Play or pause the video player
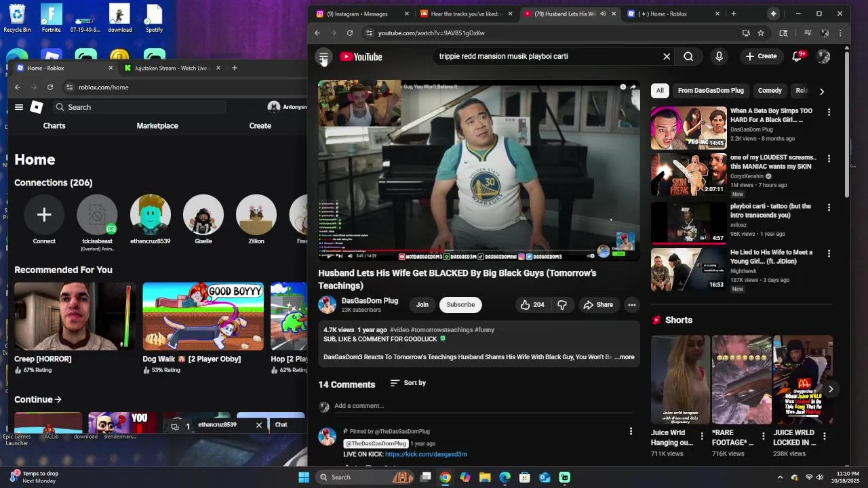The image size is (868, 488). point(328,256)
